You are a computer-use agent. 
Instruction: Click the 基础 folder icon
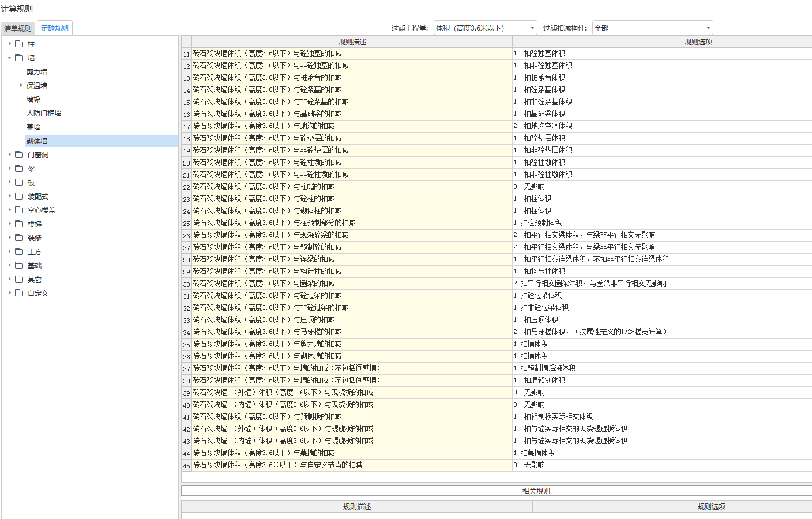coord(19,265)
